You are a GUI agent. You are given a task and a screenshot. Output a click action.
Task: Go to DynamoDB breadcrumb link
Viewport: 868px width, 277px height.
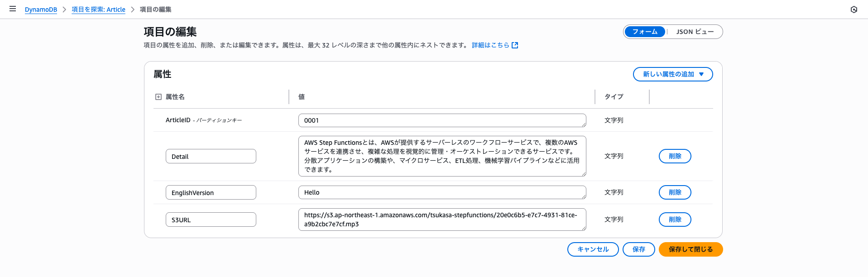click(41, 10)
